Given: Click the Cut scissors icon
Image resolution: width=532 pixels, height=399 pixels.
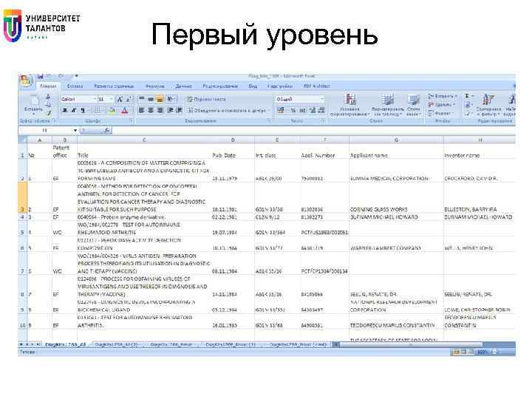Looking at the screenshot, I should 48,97.
